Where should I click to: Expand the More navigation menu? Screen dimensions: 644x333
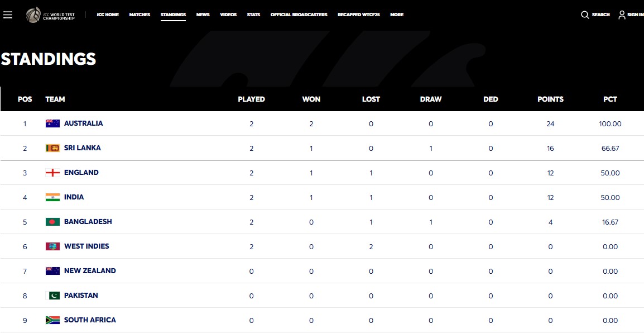pyautogui.click(x=397, y=15)
